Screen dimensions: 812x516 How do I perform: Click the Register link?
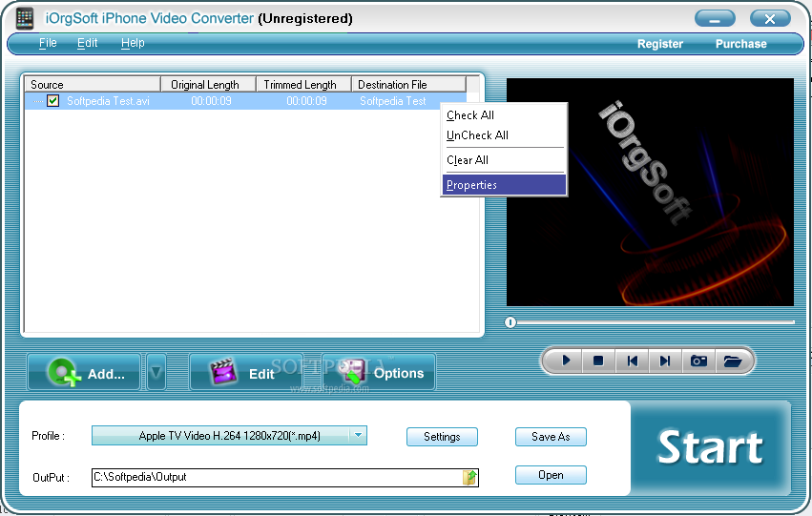click(x=659, y=44)
